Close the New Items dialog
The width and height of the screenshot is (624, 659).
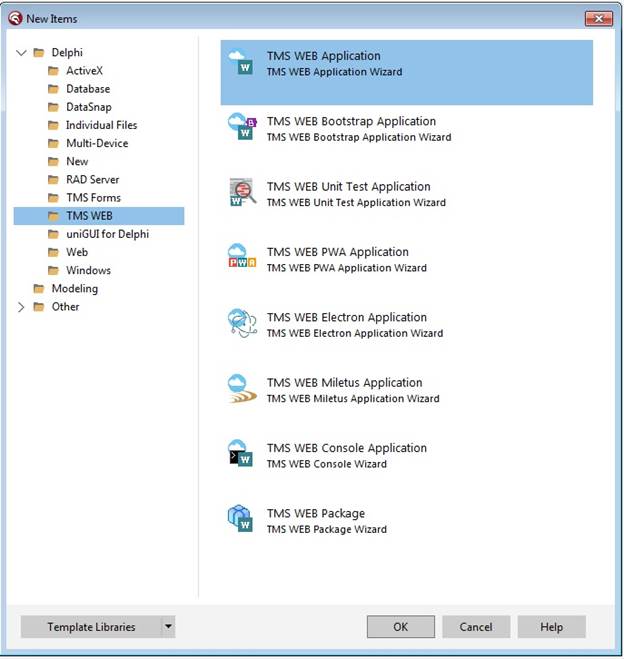tap(598, 18)
